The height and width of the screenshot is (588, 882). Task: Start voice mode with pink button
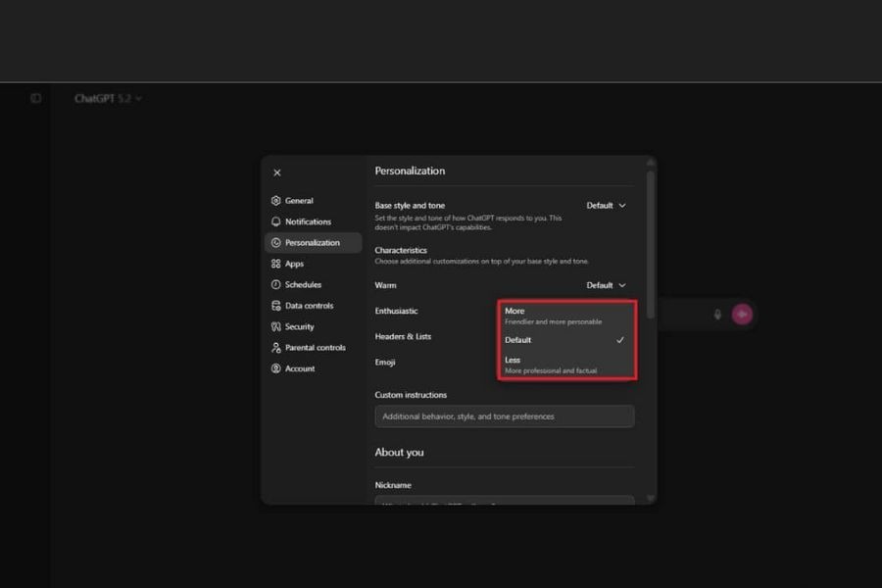coord(742,315)
